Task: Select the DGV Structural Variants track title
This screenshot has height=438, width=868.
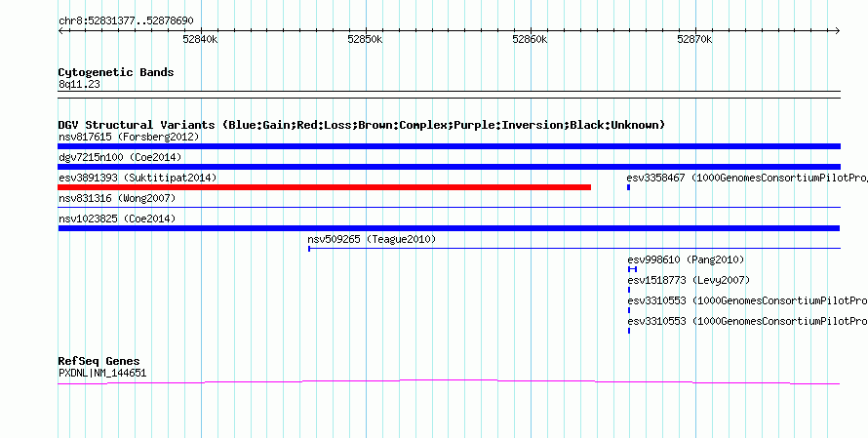Action: pos(362,125)
